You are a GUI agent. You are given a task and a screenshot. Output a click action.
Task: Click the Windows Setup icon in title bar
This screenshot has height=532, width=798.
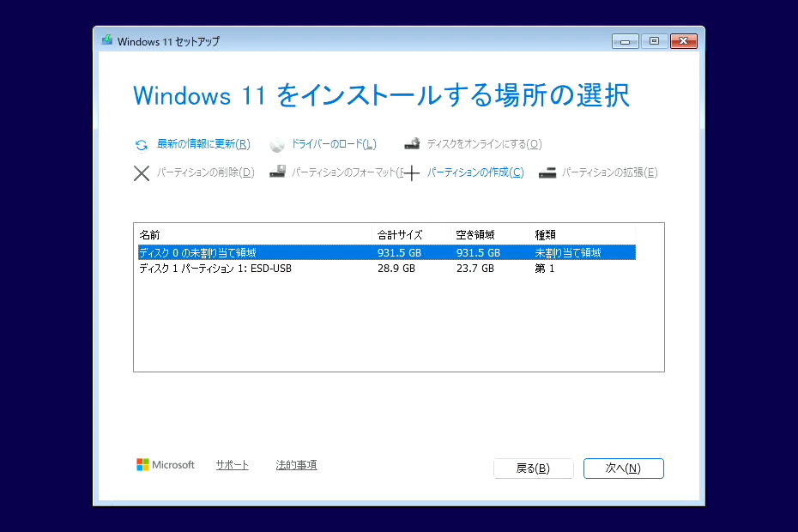point(107,40)
